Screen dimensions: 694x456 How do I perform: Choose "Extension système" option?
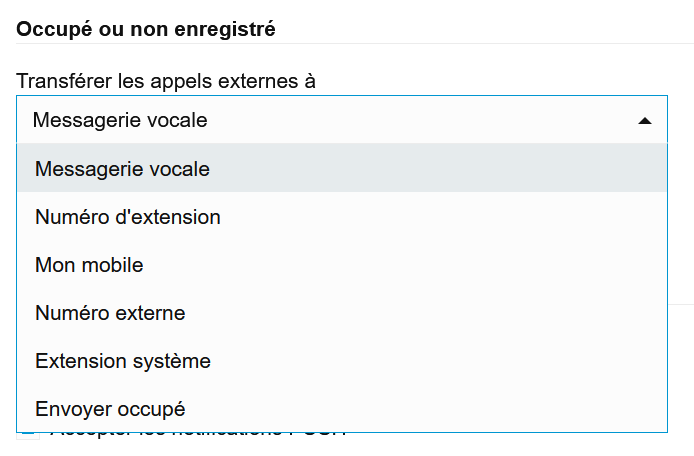pos(122,361)
